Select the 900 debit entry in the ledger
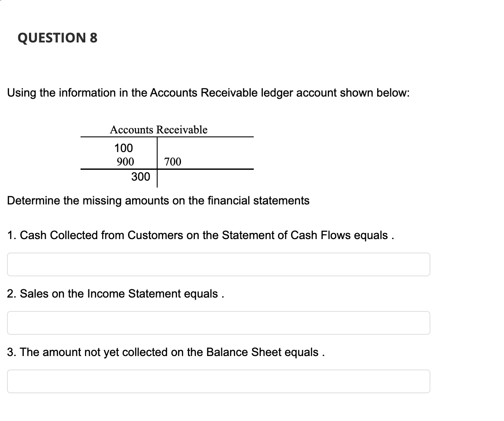 click(126, 161)
